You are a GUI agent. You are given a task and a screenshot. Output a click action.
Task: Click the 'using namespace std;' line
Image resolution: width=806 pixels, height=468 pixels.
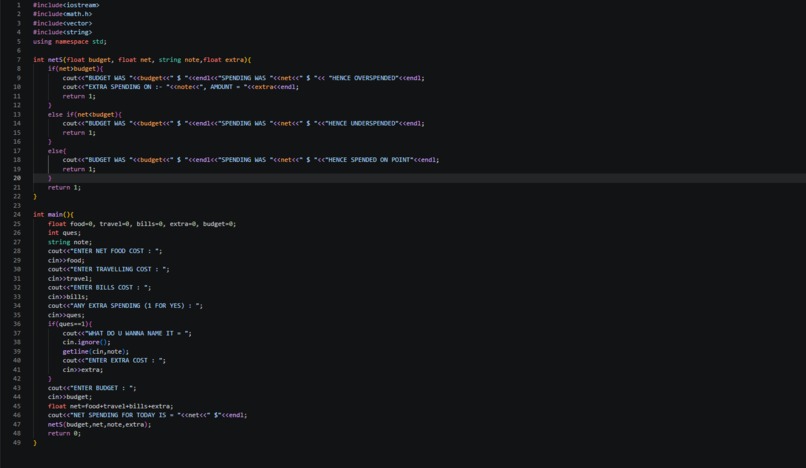(70, 42)
